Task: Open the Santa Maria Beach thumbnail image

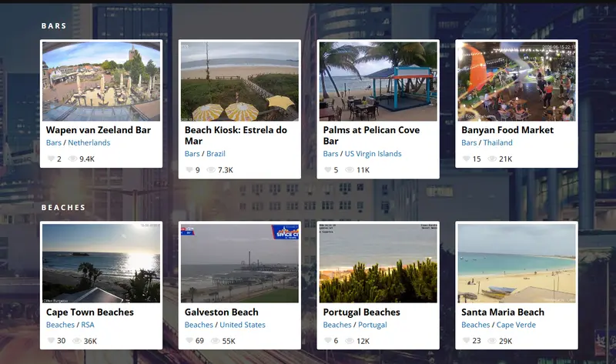Action: pos(516,263)
